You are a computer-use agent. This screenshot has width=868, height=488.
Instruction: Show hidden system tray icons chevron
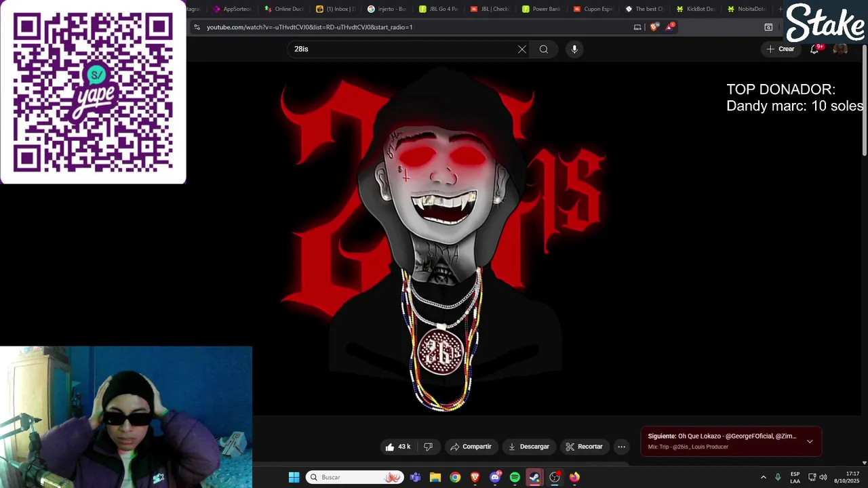763,477
